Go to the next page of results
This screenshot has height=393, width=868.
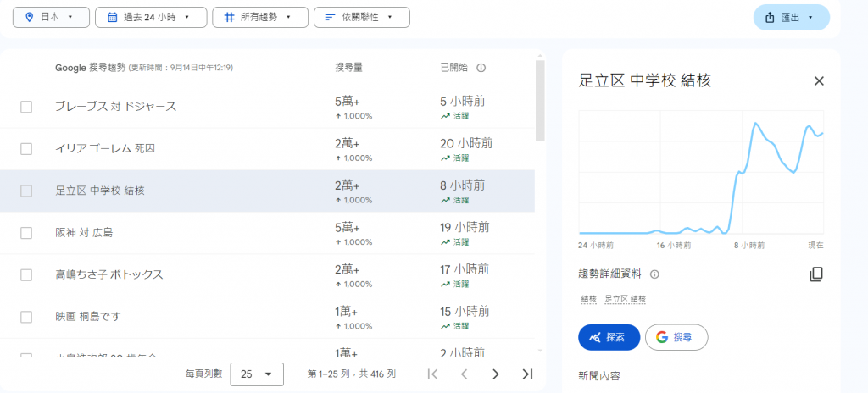click(x=495, y=374)
